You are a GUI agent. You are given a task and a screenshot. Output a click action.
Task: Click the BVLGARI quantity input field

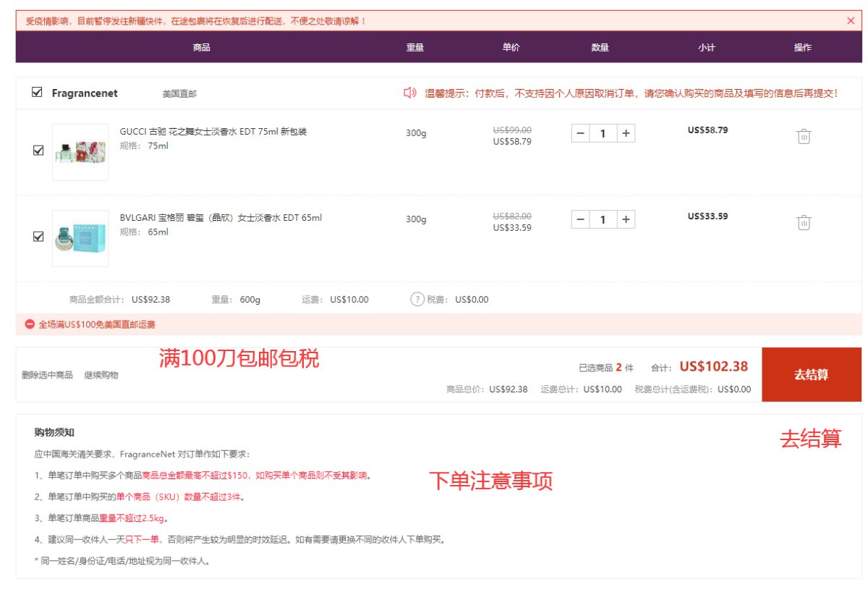coord(603,219)
